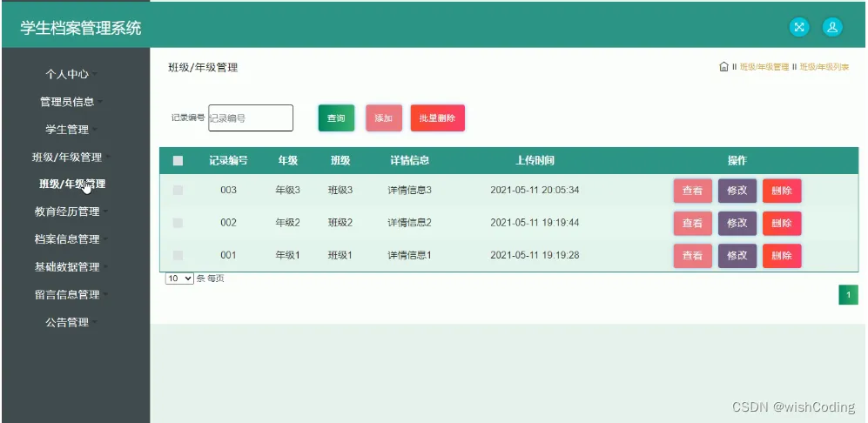Click the 上传时间 column header
868x423 pixels.
pyautogui.click(x=535, y=160)
